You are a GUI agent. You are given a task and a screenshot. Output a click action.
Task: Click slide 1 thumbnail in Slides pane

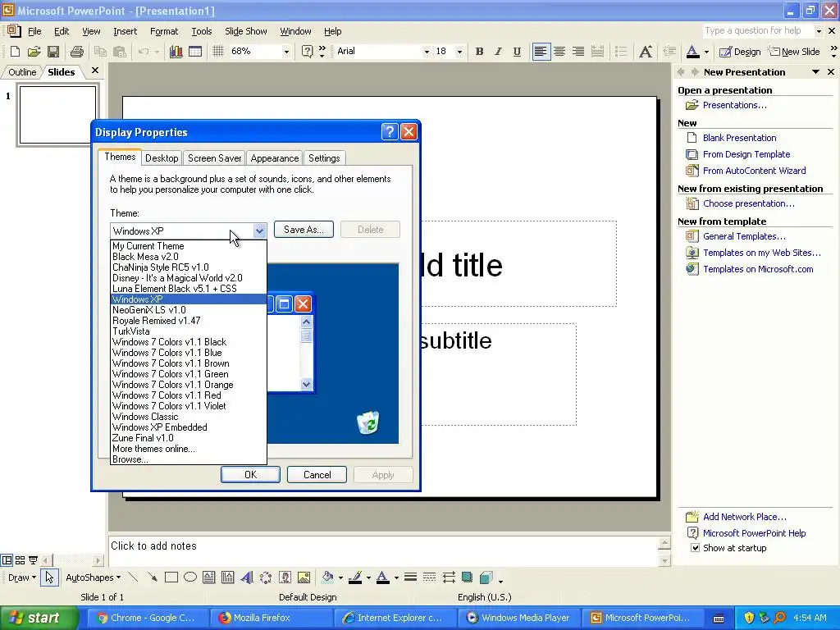coord(58,115)
